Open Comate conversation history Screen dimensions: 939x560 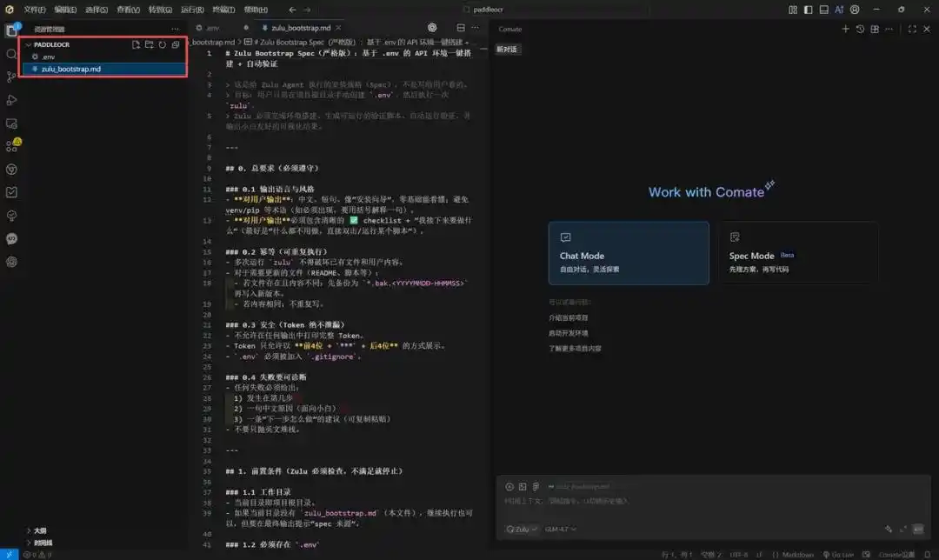point(860,29)
